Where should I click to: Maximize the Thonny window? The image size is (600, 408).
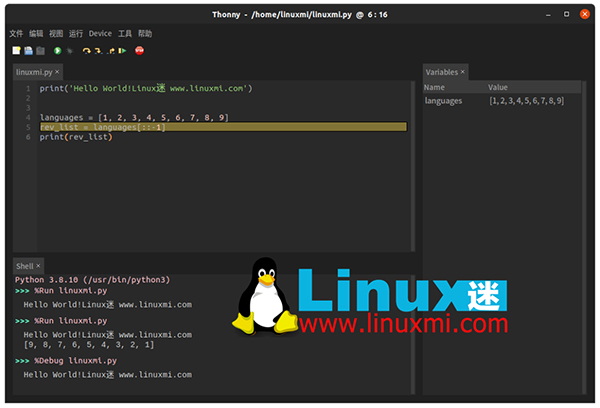pos(566,14)
